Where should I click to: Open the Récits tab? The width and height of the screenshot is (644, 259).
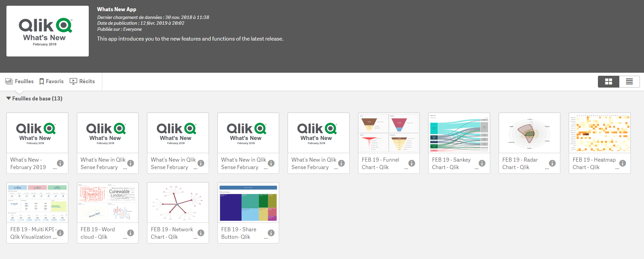(82, 81)
